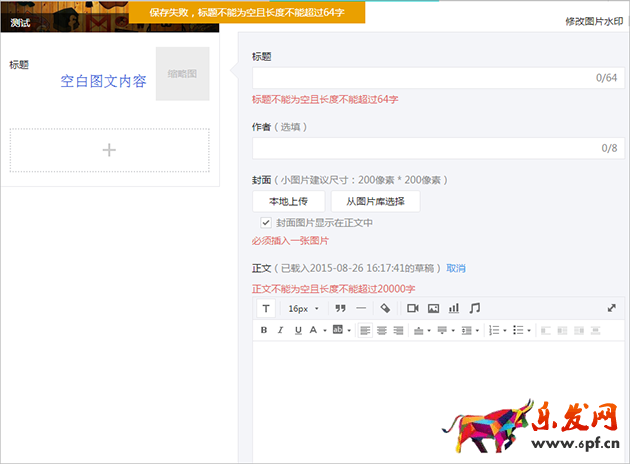Viewport: 630px width, 464px height.
Task: Insert music with the note icon
Action: point(475,308)
